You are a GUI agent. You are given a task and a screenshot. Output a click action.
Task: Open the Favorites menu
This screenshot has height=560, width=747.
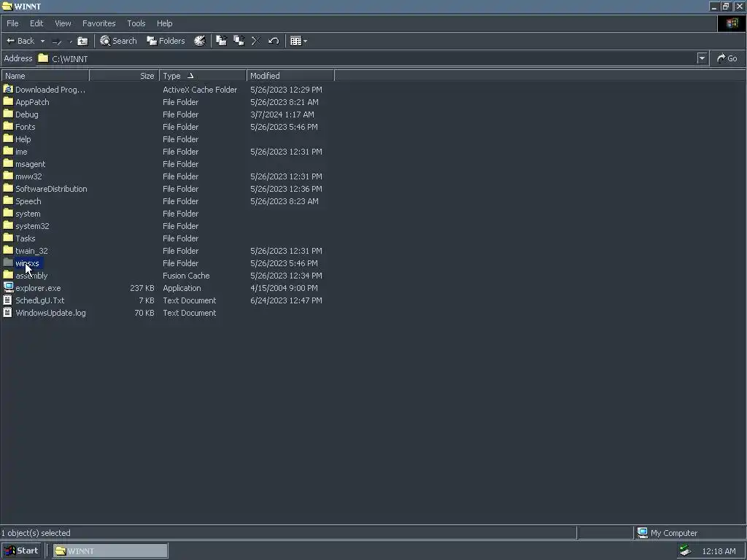pyautogui.click(x=98, y=23)
